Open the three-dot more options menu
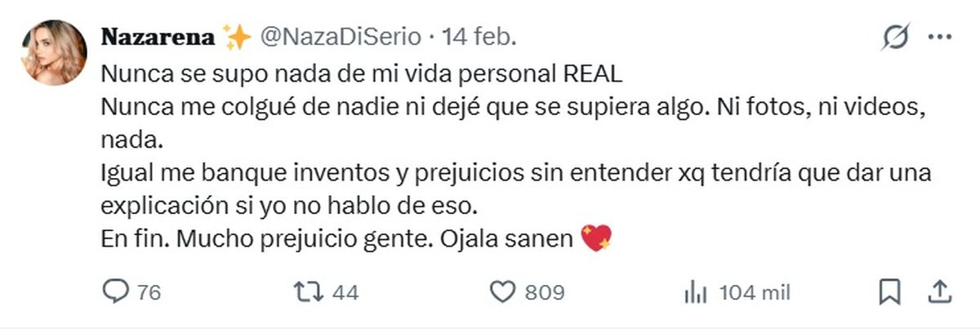 click(939, 38)
